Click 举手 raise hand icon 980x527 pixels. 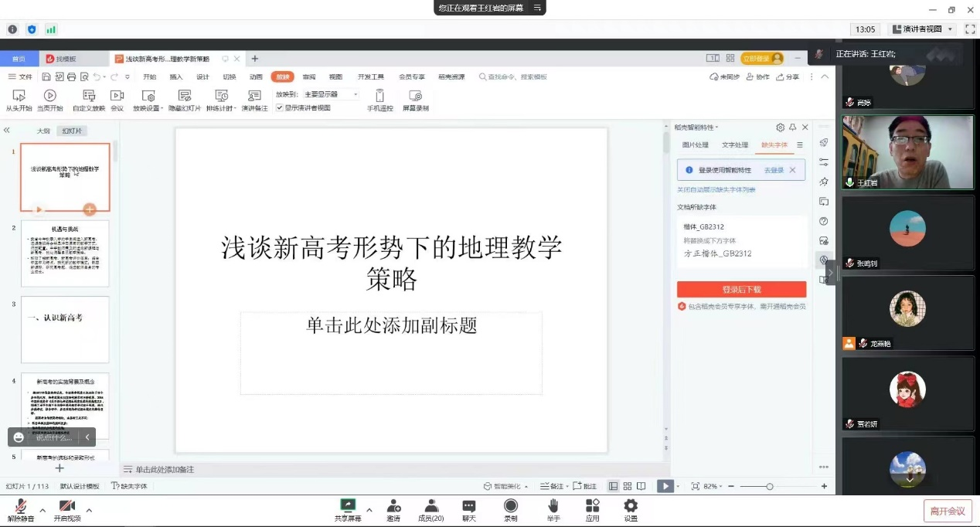553,505
